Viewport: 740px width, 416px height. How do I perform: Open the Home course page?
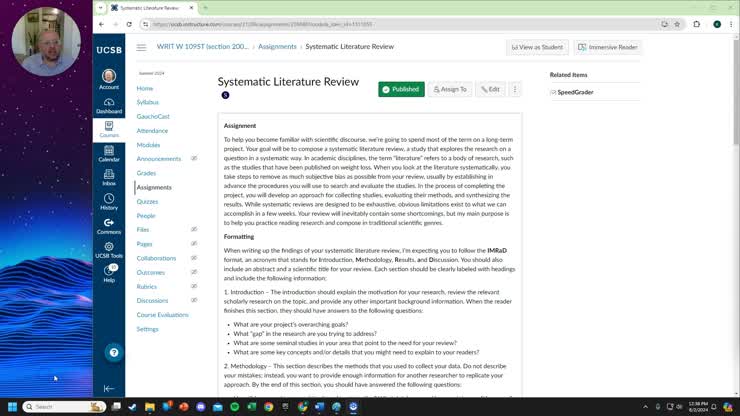145,88
